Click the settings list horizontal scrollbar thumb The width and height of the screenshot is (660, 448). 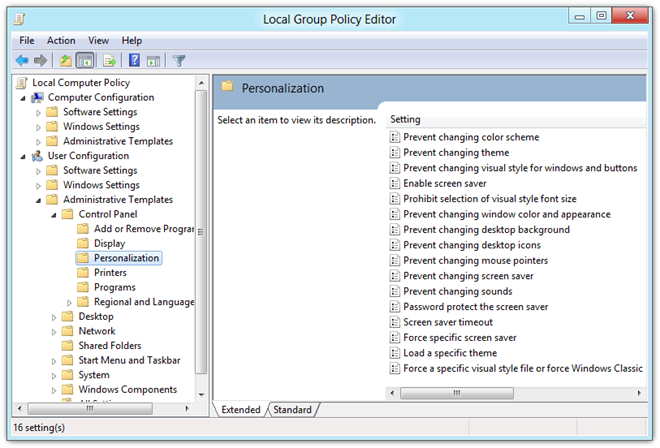pos(457,393)
